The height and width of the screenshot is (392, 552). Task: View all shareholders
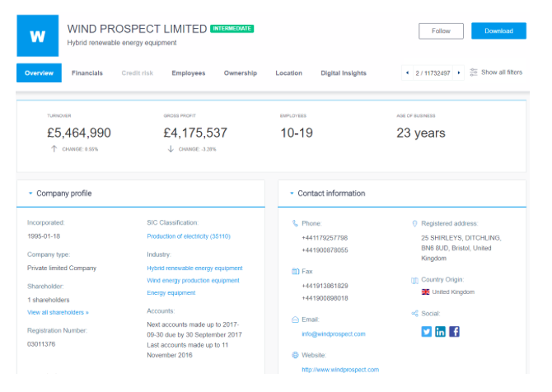coord(58,312)
